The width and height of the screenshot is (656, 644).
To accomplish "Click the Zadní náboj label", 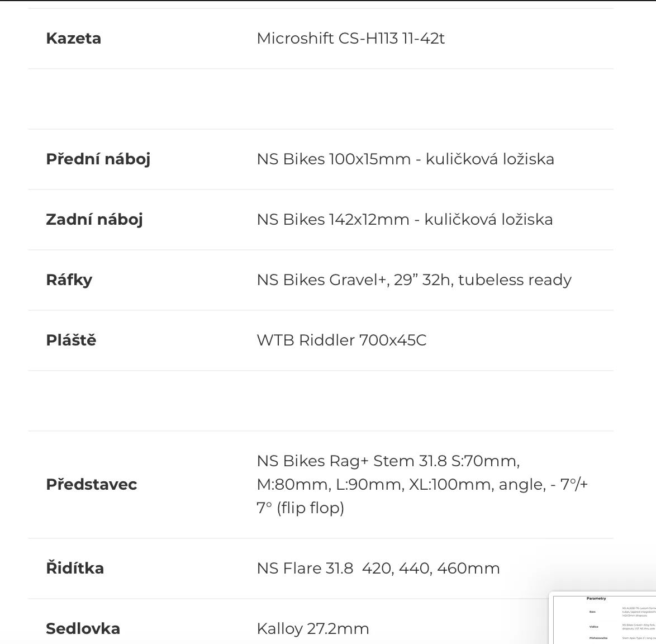I will point(94,220).
